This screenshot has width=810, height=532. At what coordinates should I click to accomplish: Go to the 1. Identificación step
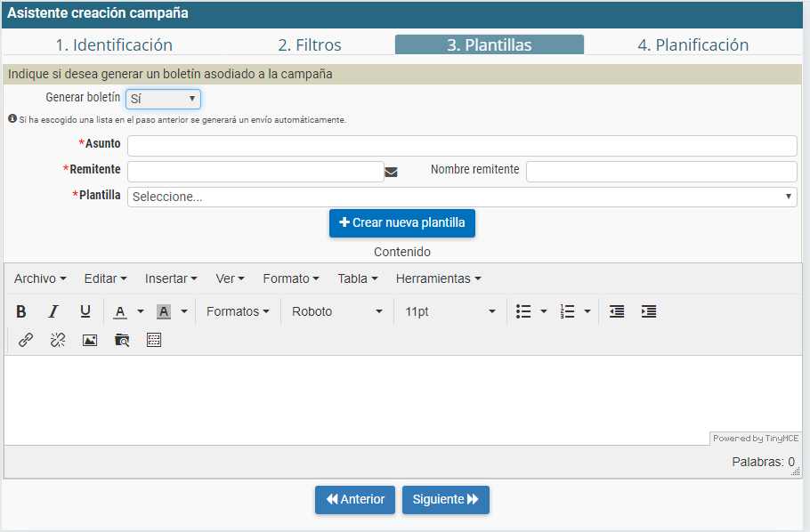tap(114, 45)
